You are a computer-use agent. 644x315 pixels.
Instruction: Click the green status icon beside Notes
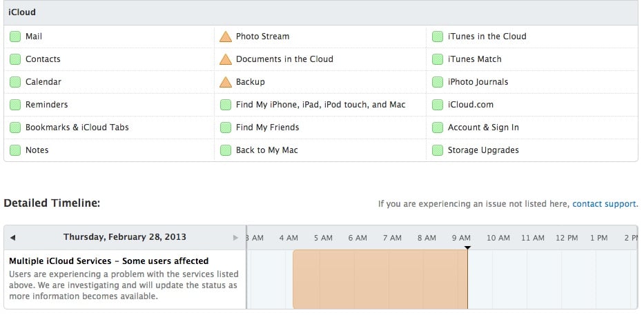[15, 150]
